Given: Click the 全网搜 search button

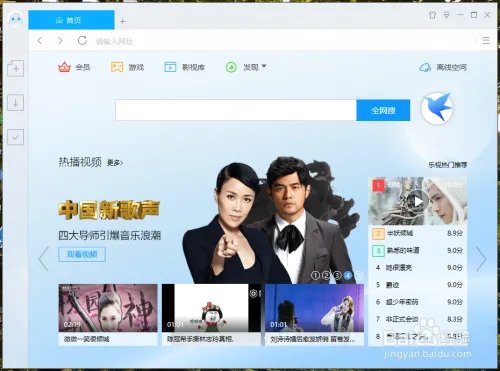Looking at the screenshot, I should pyautogui.click(x=383, y=110).
